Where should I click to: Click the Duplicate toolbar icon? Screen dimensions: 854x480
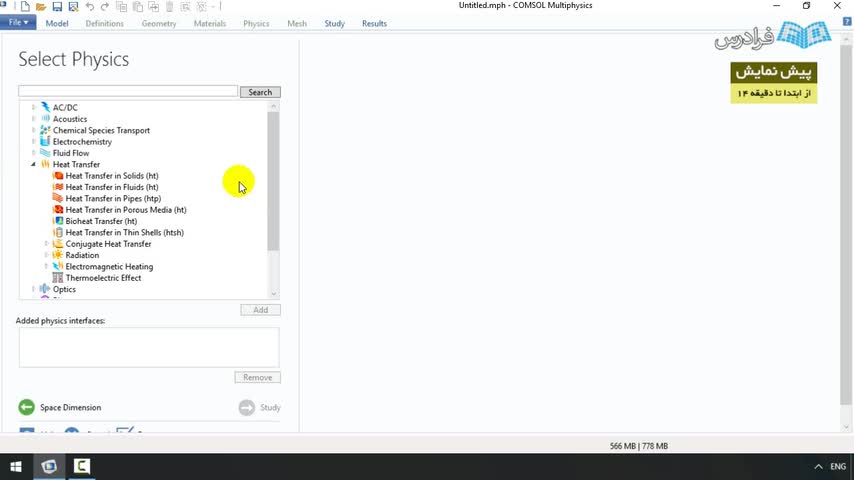[x=154, y=7]
